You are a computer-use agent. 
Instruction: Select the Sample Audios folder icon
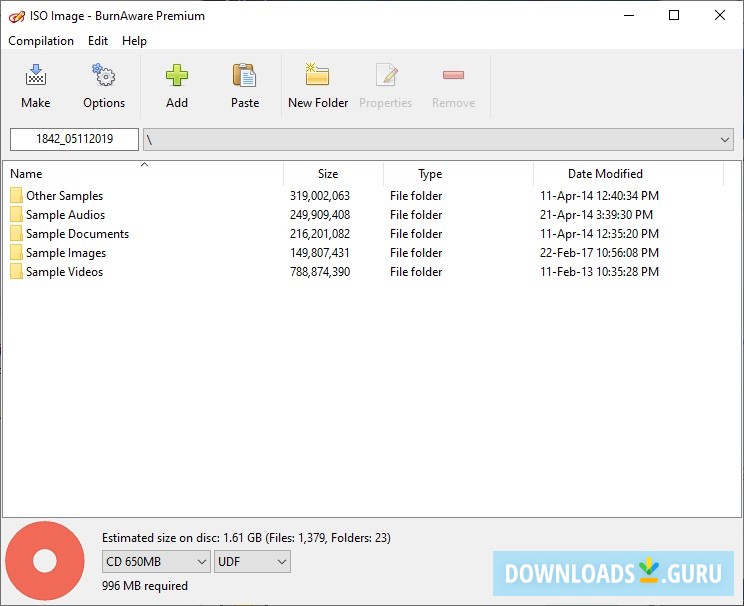[16, 214]
